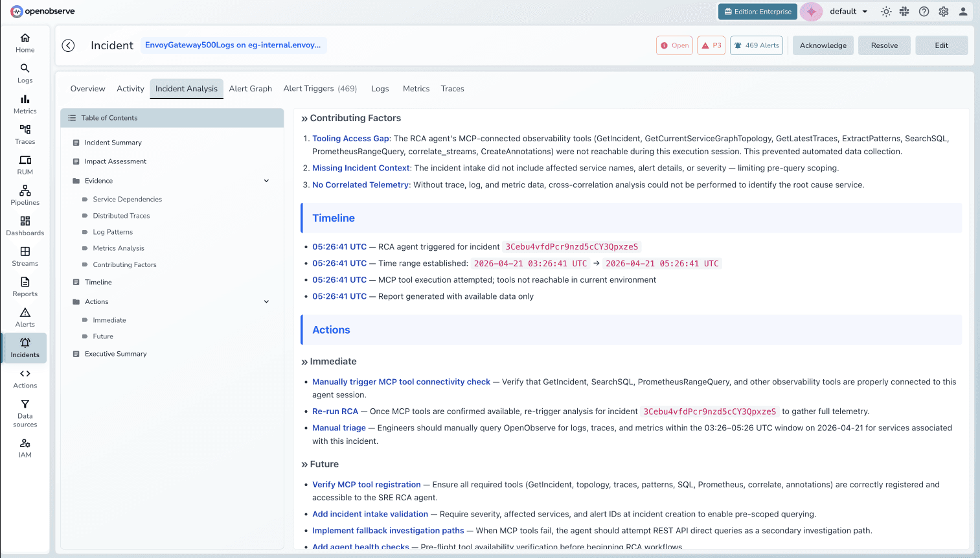
Task: Open Alerts in the sidebar
Action: click(x=25, y=317)
